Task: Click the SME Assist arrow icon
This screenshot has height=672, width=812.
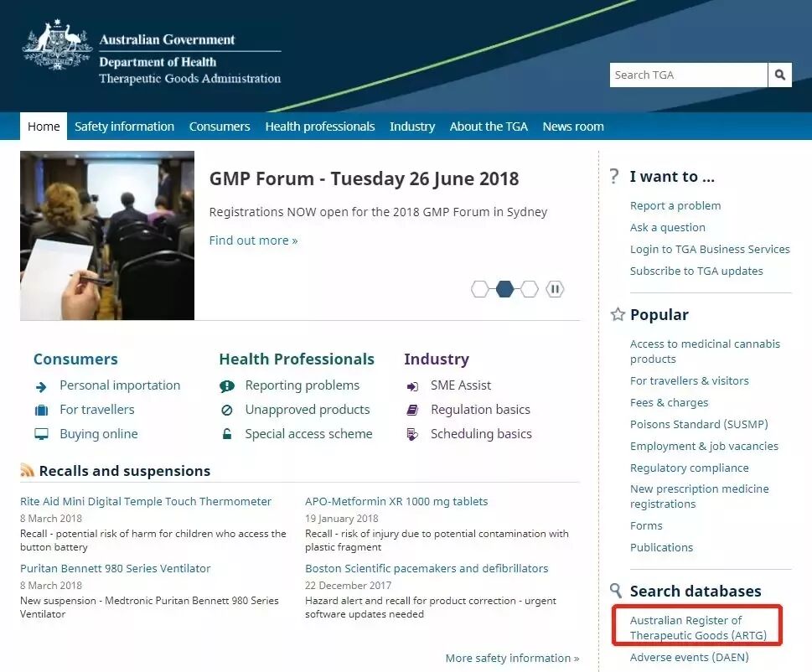Action: click(412, 387)
